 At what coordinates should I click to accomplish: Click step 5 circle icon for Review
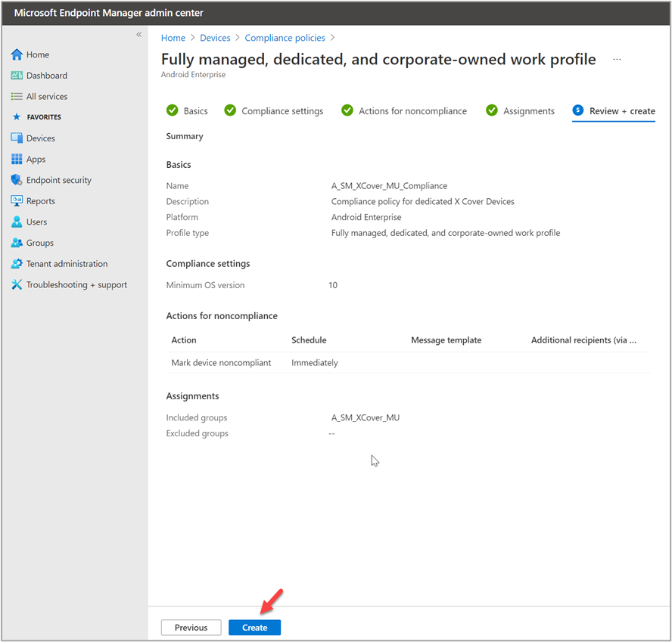(x=577, y=110)
